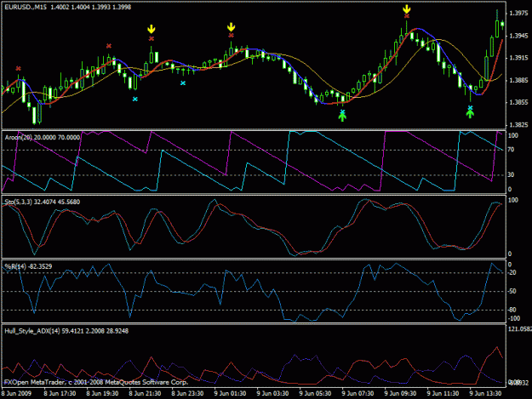This screenshot has height=399, width=532.
Task: Select the red X marker at the chart's far left
Action: click(19, 69)
